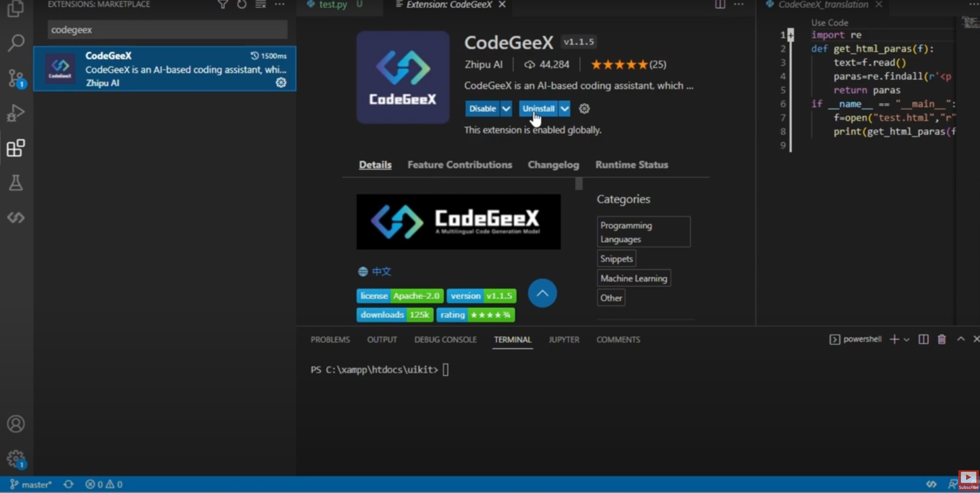This screenshot has height=493, width=980.
Task: Click the Snippets category
Action: [x=616, y=258]
